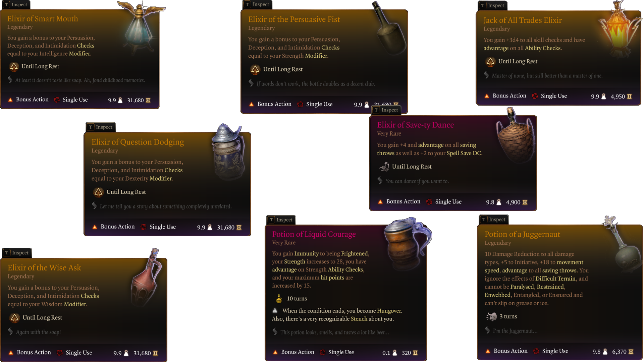This screenshot has height=362, width=644.
Task: Click the Spell Save DC keyword in Save-ty Dance
Action: point(464,153)
